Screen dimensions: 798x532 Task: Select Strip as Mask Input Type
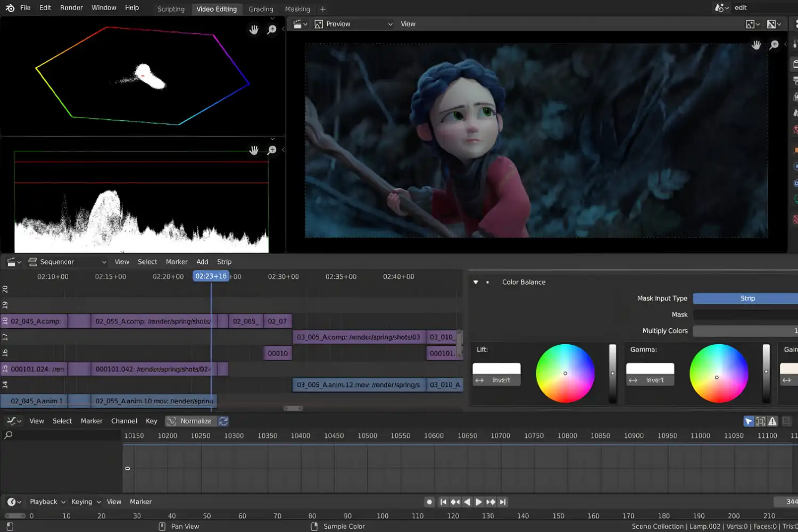745,298
